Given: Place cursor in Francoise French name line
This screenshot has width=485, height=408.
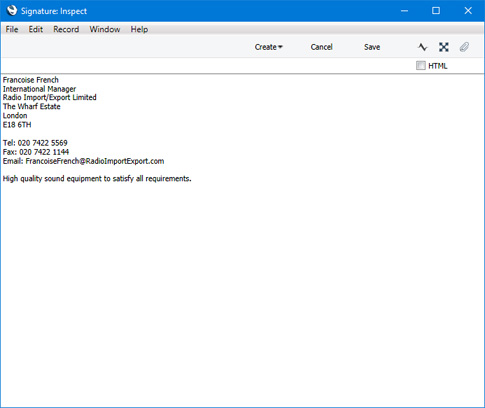Looking at the screenshot, I should pos(31,80).
